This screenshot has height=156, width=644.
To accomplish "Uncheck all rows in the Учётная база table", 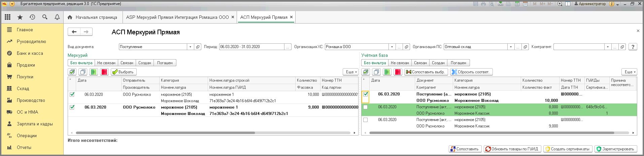I will click(376, 72).
